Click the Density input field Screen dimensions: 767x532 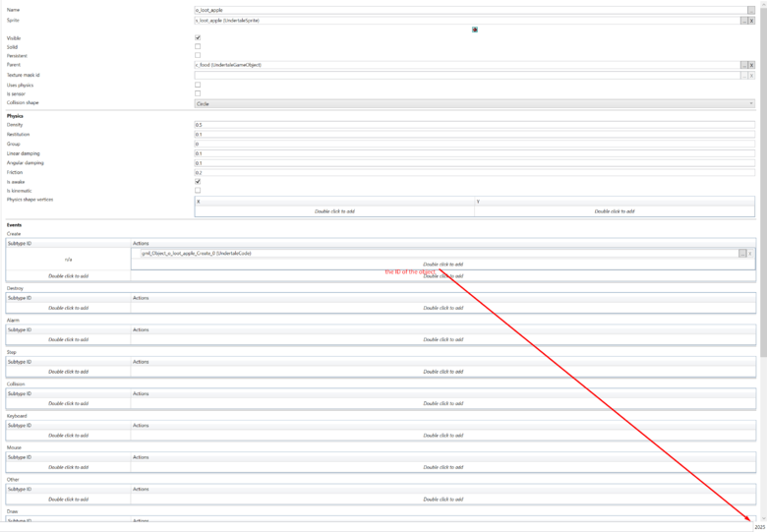pos(474,125)
